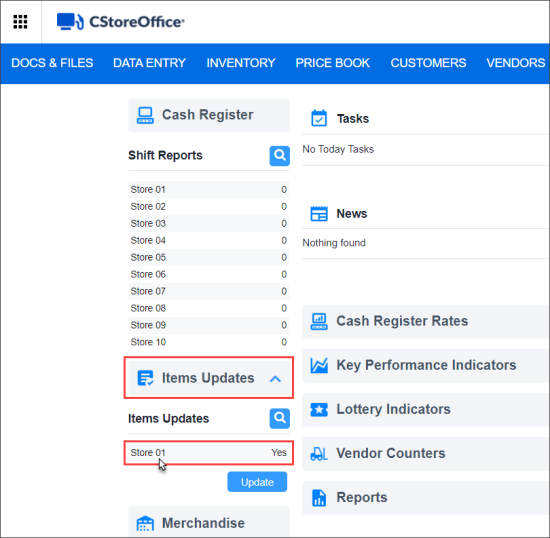Click the Items Updates magnifier search button

pyautogui.click(x=280, y=418)
